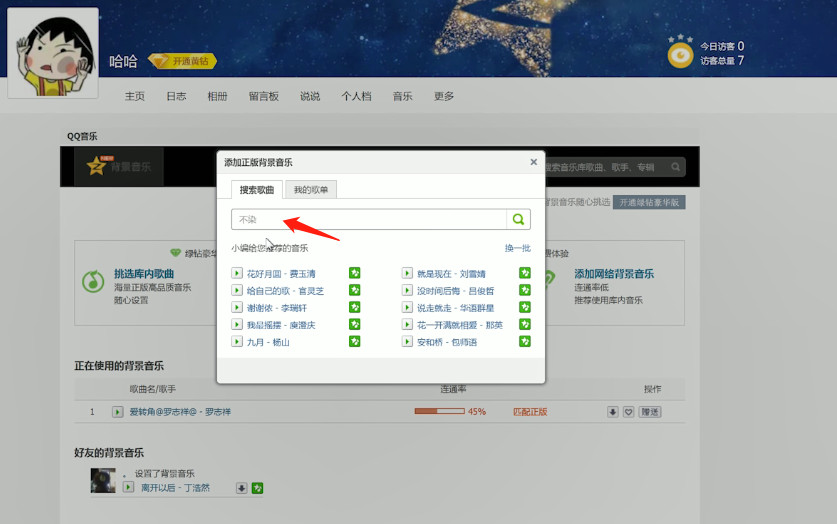Play 爱转角@罗志祥@ current background song
Screen dimensions: 837x524
(x=117, y=412)
